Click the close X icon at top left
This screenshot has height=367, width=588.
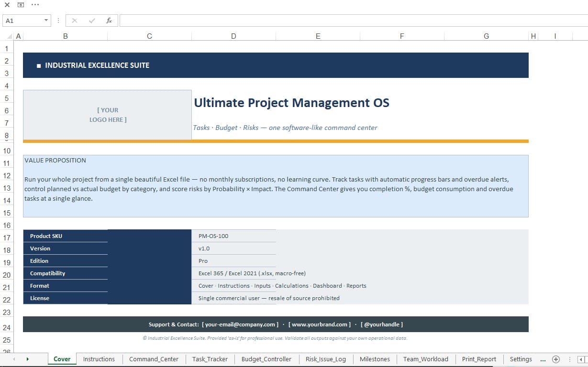[7, 5]
